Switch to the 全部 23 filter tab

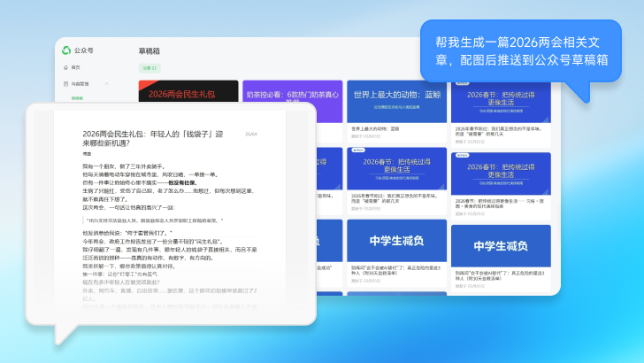(x=149, y=68)
